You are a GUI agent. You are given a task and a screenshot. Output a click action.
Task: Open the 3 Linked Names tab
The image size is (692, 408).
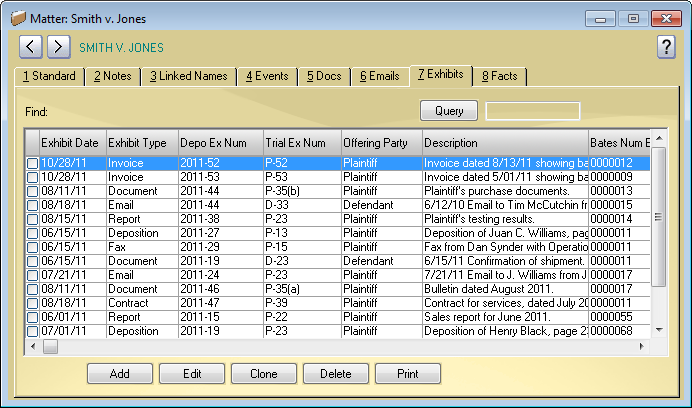tap(189, 76)
